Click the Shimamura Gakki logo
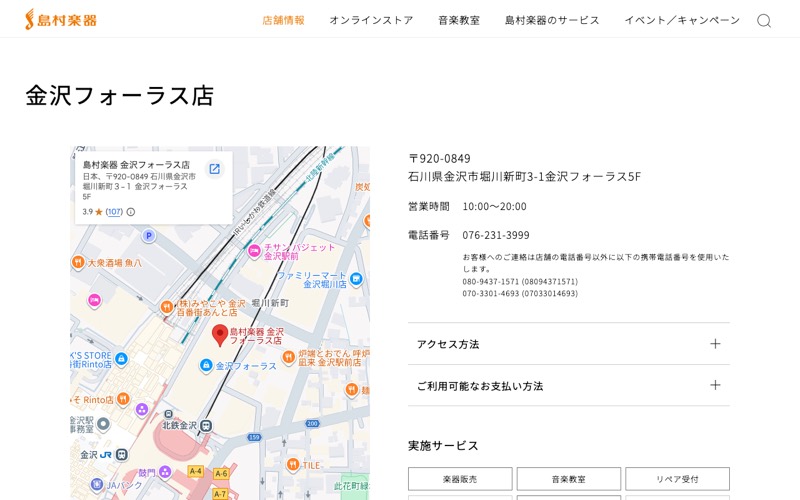Image resolution: width=800 pixels, height=500 pixels. 61,20
